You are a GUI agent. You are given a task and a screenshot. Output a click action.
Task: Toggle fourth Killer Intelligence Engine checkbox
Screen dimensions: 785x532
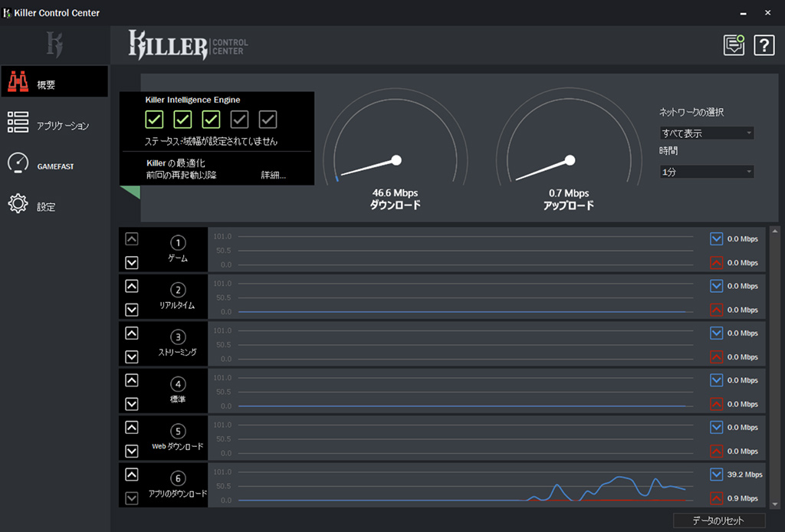click(x=239, y=120)
